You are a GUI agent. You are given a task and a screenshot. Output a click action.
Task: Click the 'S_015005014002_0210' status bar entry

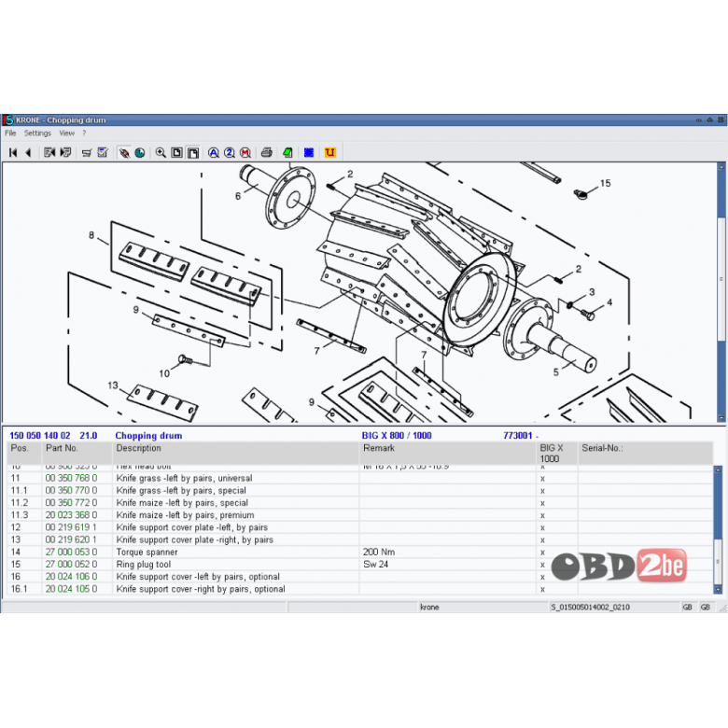(590, 608)
